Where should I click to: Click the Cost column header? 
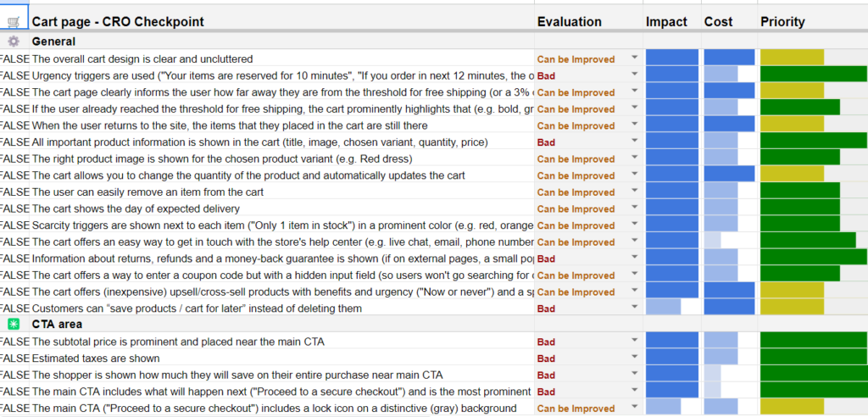click(x=719, y=21)
